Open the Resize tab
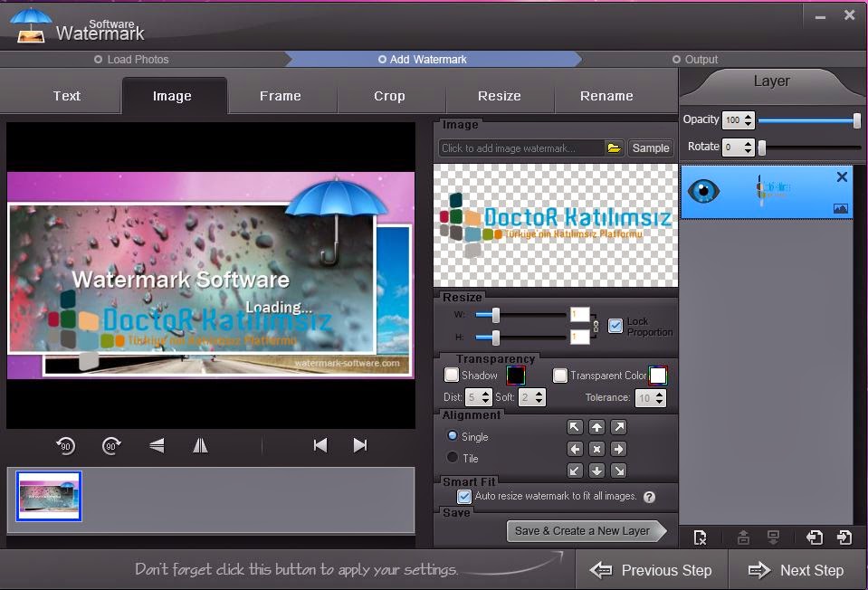 (x=500, y=96)
